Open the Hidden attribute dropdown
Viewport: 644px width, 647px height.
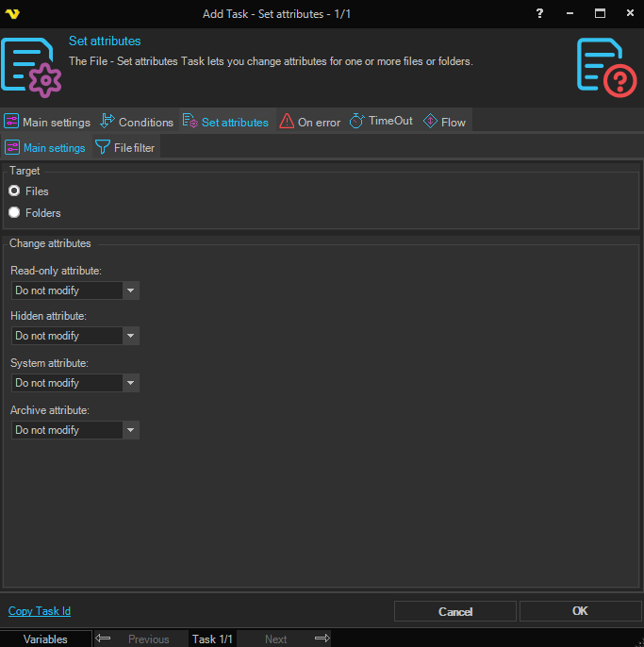click(x=131, y=336)
